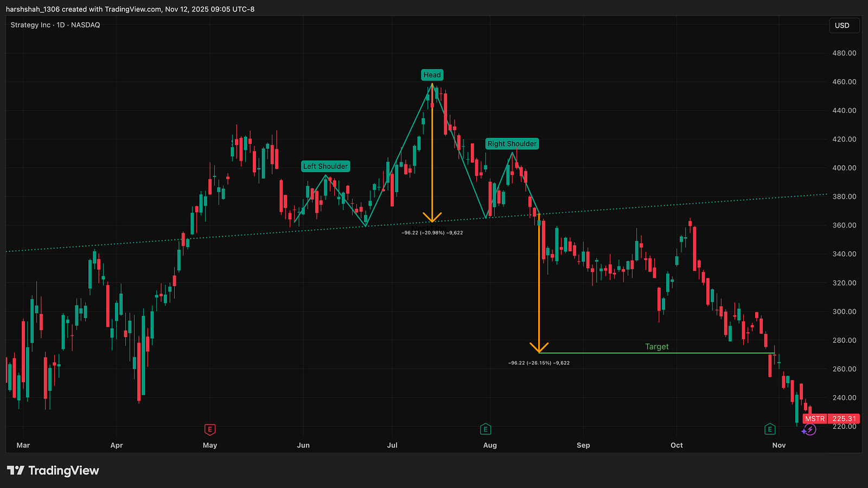The image size is (868, 488).
Task: Click the Mar label on time axis
Action: point(23,446)
